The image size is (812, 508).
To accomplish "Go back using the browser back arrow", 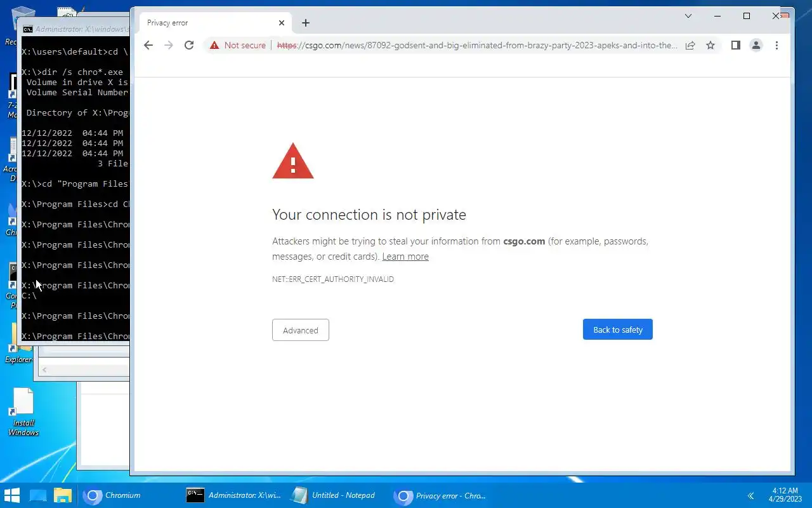I will pos(148,45).
